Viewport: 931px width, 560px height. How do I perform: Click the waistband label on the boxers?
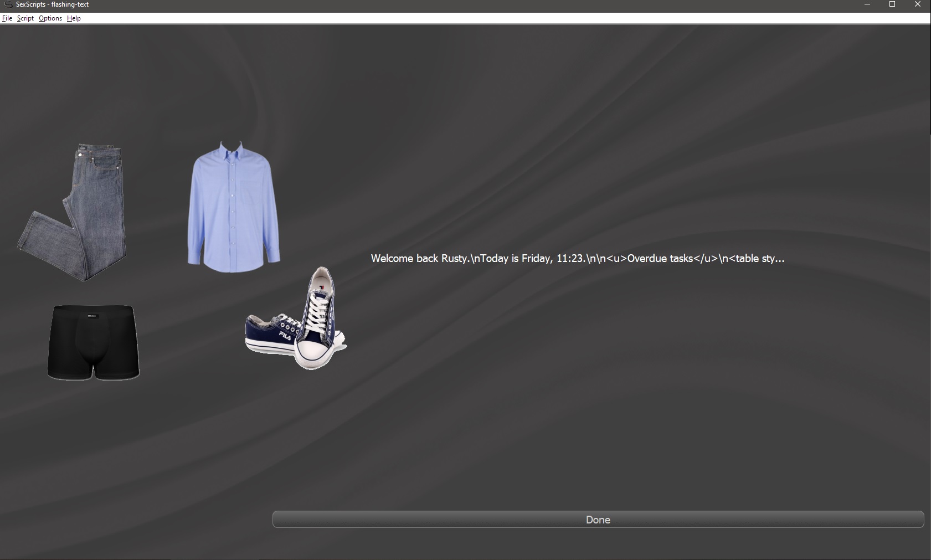pos(91,316)
